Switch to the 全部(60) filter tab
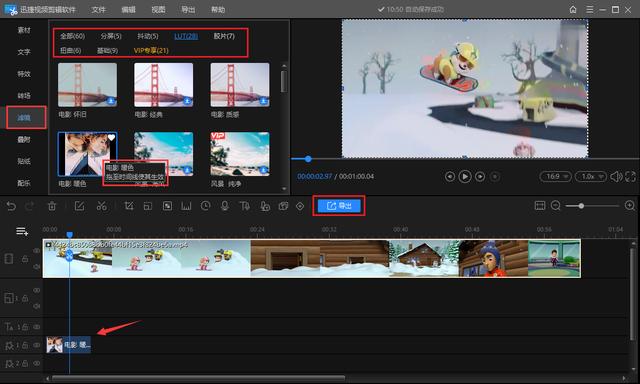 click(73, 36)
